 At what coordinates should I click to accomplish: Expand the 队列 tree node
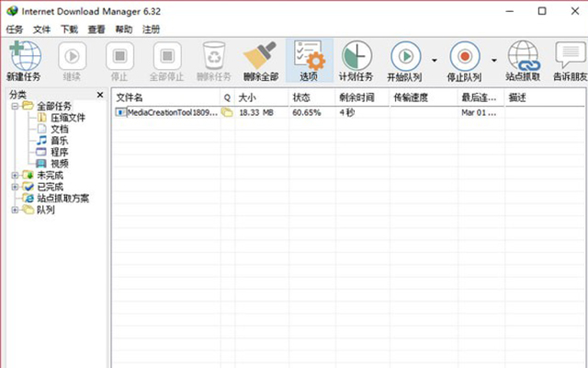pyautogui.click(x=15, y=210)
